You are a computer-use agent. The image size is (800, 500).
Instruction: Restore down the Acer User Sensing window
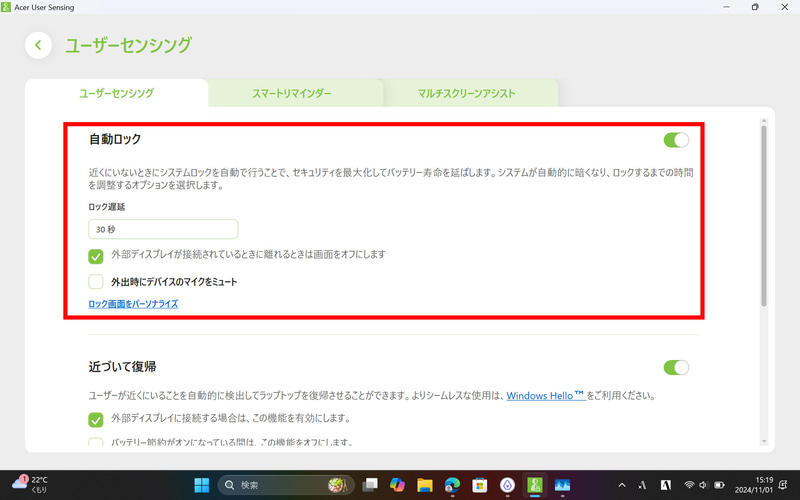(755, 7)
